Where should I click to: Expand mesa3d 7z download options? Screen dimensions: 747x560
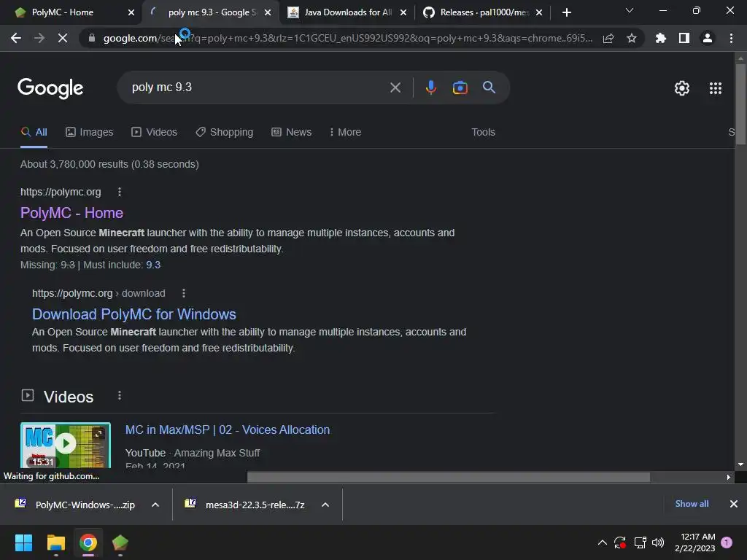click(x=325, y=505)
